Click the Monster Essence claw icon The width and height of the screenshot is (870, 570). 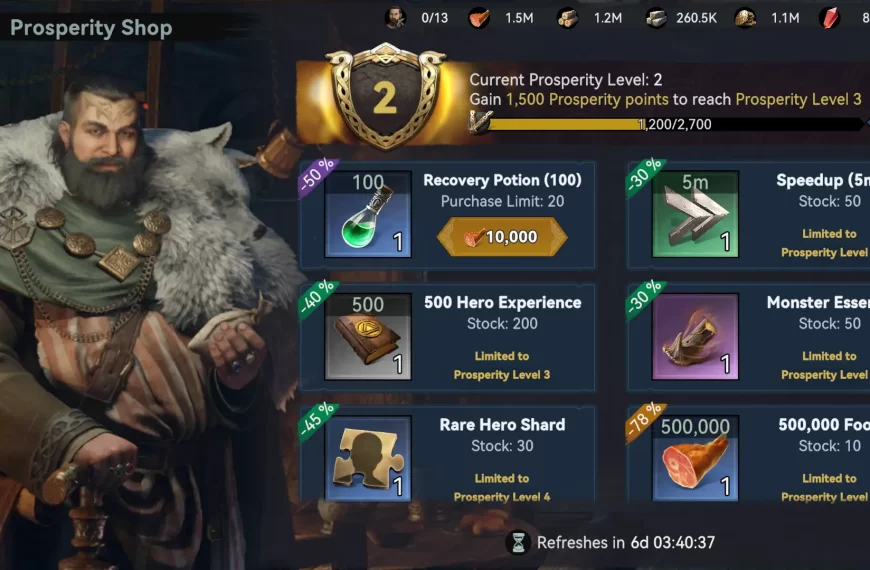[695, 336]
